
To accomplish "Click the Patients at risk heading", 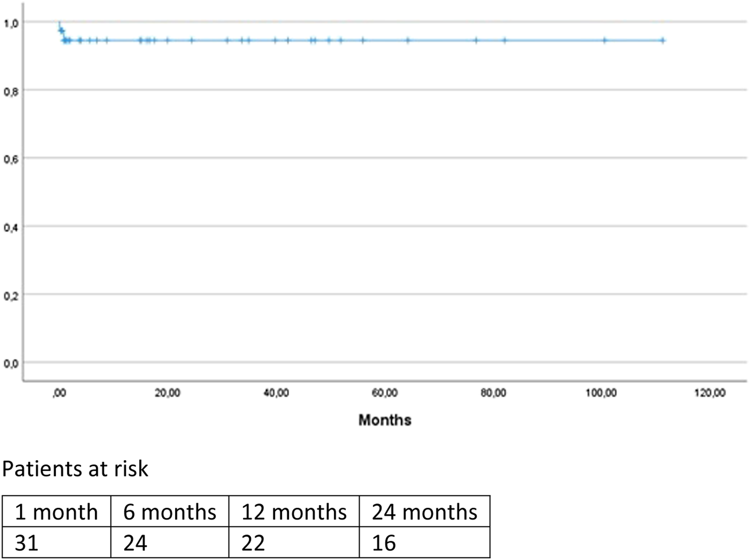I will click(x=75, y=470).
